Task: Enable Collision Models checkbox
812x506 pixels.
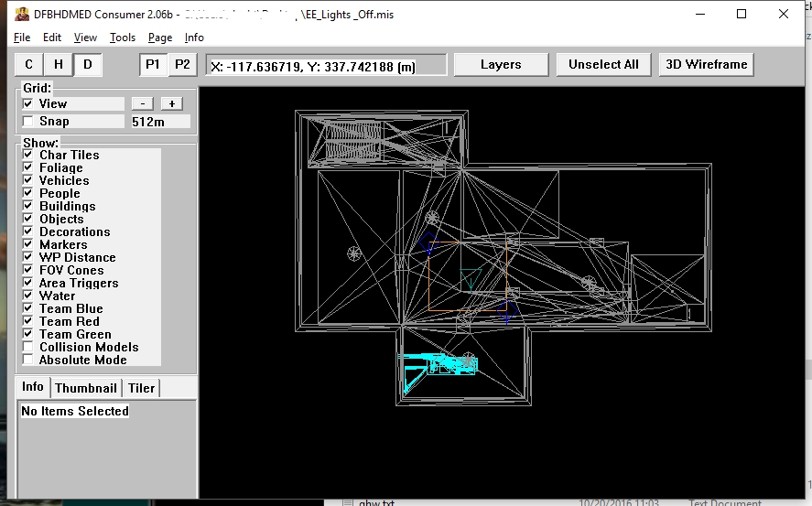Action: (x=28, y=347)
